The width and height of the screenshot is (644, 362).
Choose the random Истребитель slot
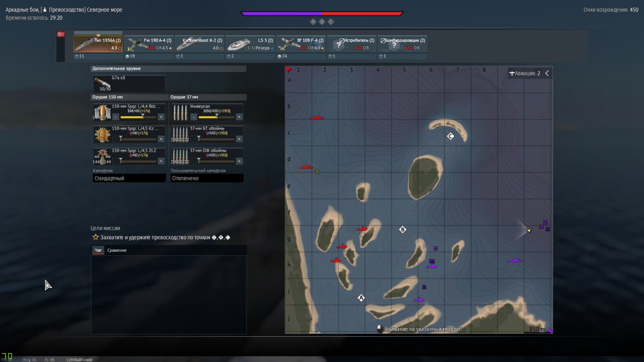[x=352, y=44]
